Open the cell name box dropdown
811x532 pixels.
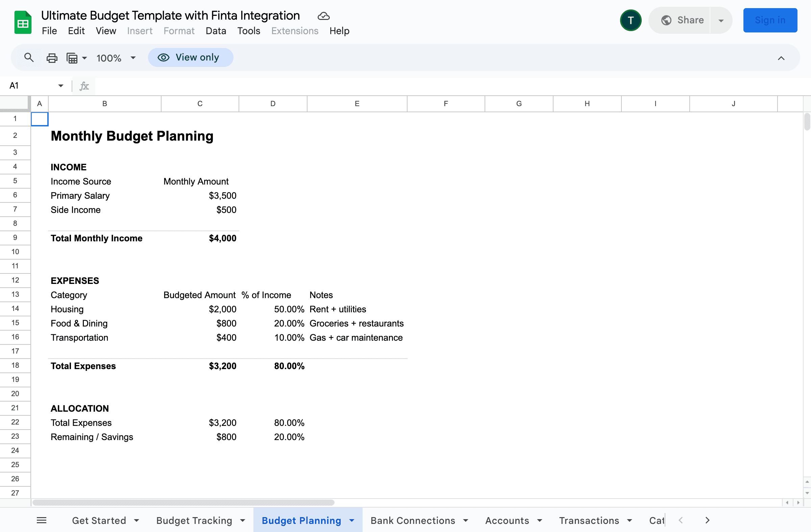(x=60, y=86)
